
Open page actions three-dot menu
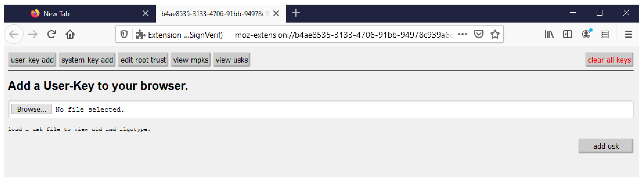462,34
